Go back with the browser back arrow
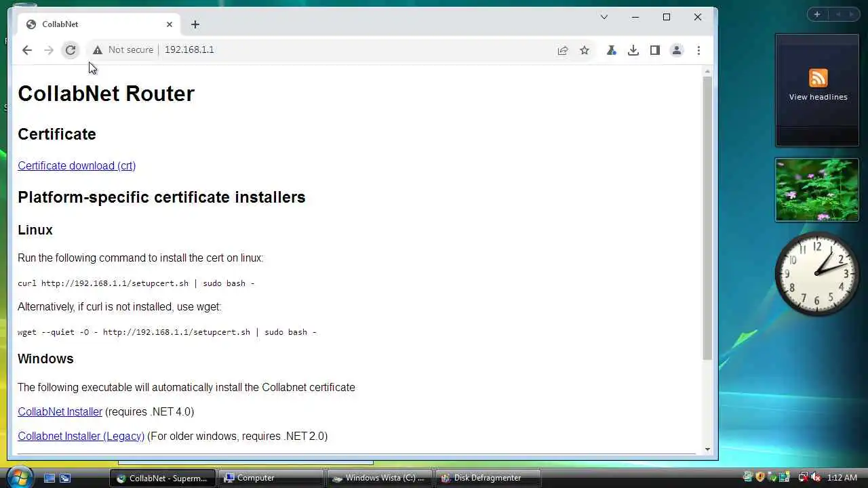This screenshot has height=488, width=868. 27,50
